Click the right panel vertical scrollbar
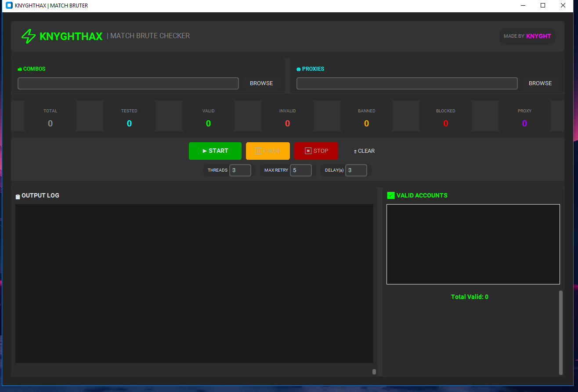The image size is (578, 392). coord(561,332)
